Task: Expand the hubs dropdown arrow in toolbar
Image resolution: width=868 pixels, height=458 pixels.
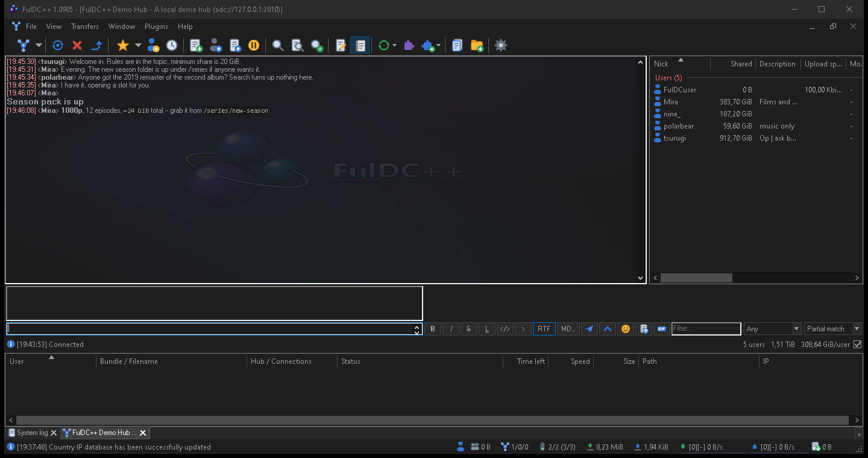Action: (x=39, y=45)
